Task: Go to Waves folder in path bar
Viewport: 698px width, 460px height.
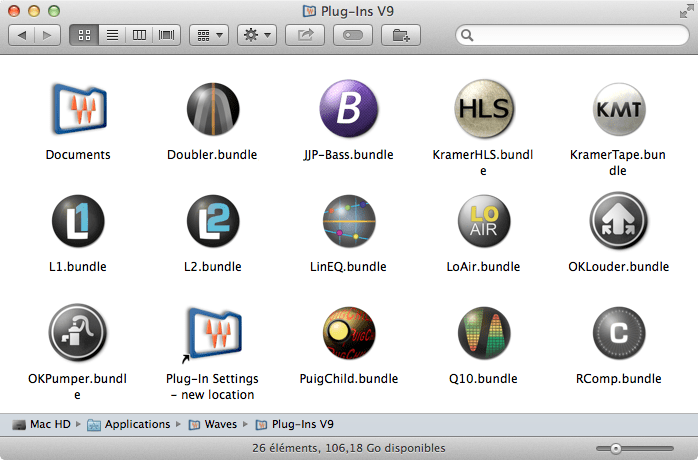Action: (220, 424)
